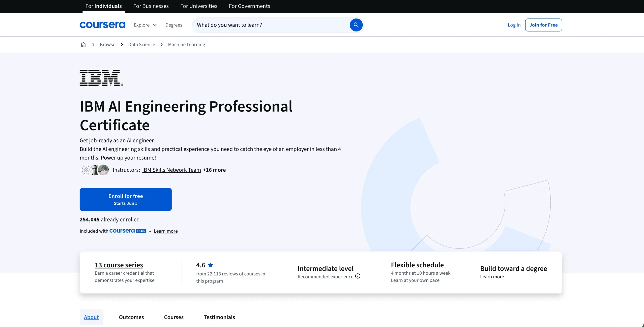Click Learn more under Build toward a degree
Screen dimensions: 644x327
[x=492, y=277]
